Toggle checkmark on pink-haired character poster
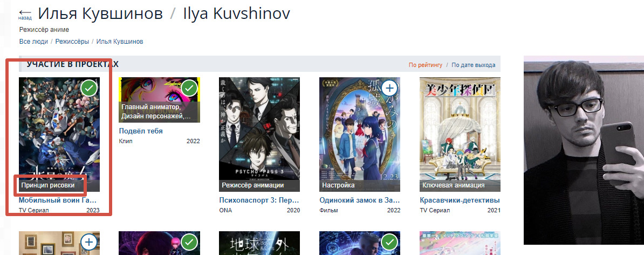Screen dimensions: 644x255 [x=189, y=242]
